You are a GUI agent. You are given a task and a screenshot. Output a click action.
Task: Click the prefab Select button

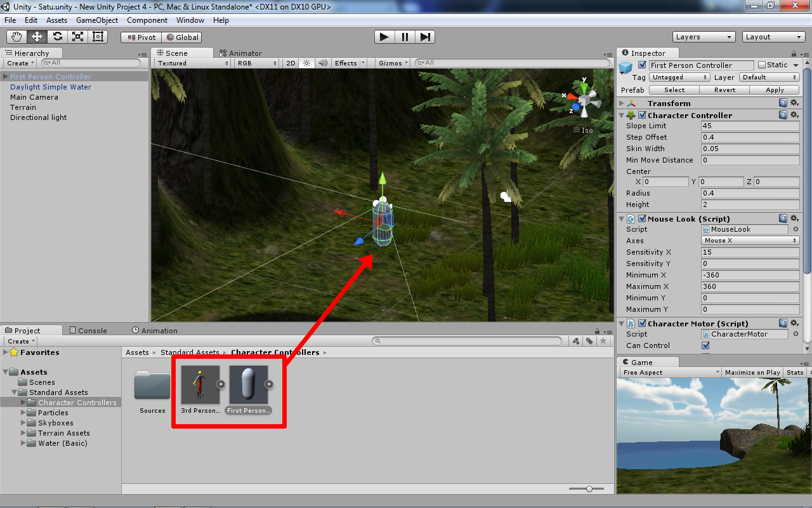tap(674, 90)
